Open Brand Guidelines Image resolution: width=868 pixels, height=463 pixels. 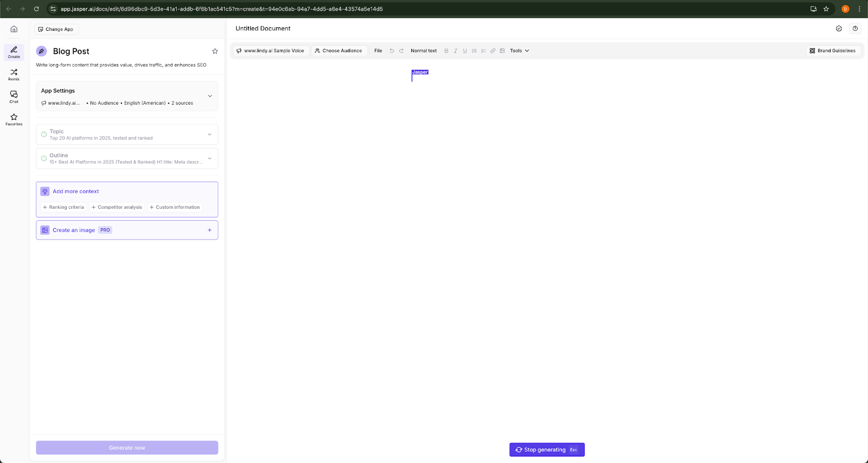point(833,50)
